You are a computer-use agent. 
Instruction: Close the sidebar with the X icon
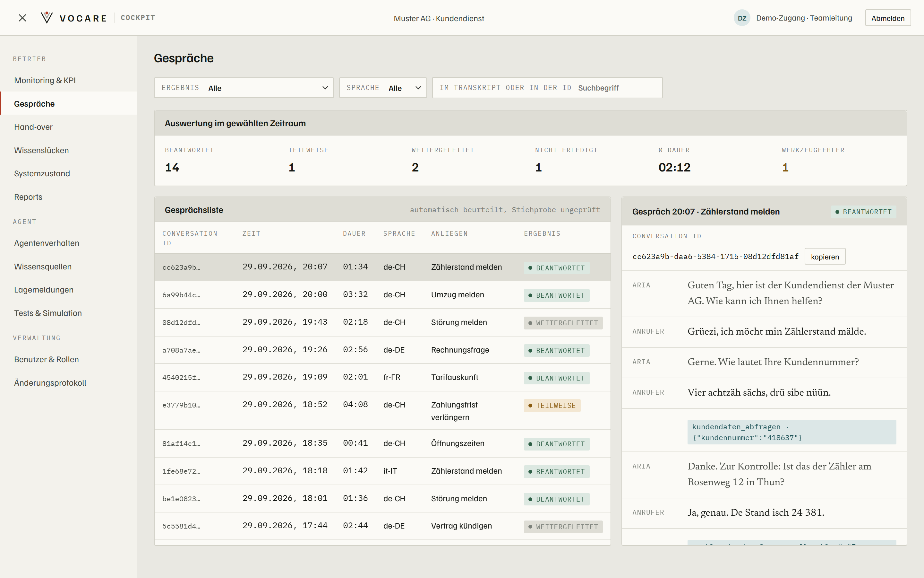(x=22, y=18)
